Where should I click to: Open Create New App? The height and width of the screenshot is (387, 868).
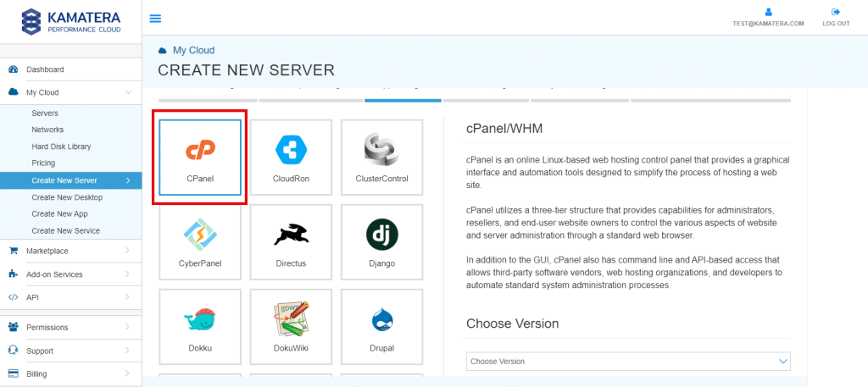pyautogui.click(x=60, y=214)
